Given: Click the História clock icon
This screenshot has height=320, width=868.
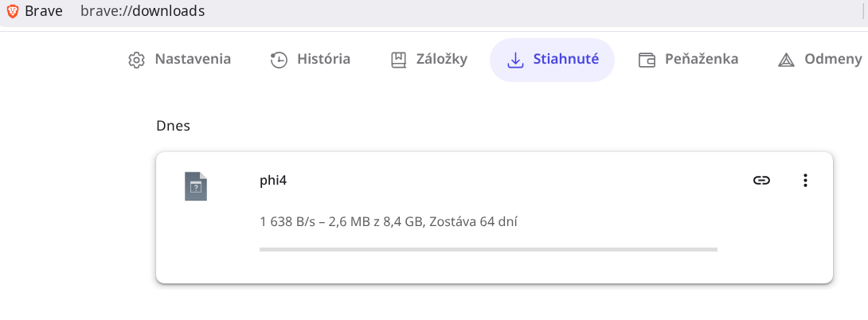Looking at the screenshot, I should 279,60.
